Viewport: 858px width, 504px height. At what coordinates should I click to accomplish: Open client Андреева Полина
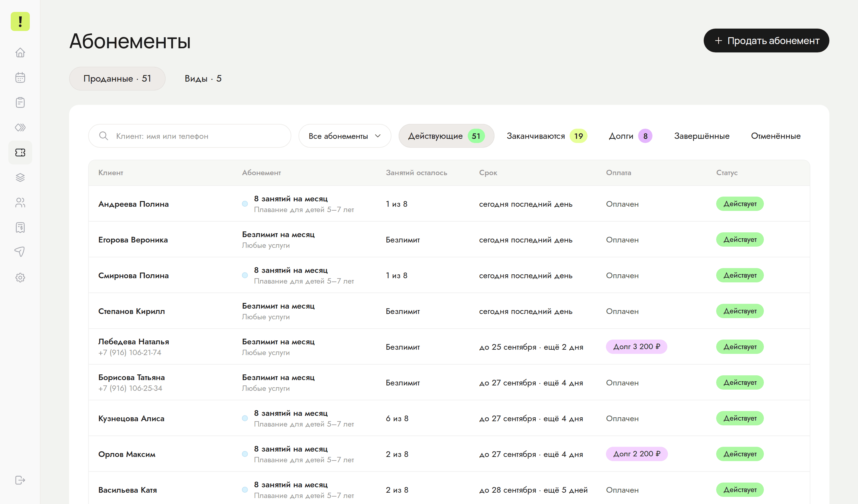(133, 204)
